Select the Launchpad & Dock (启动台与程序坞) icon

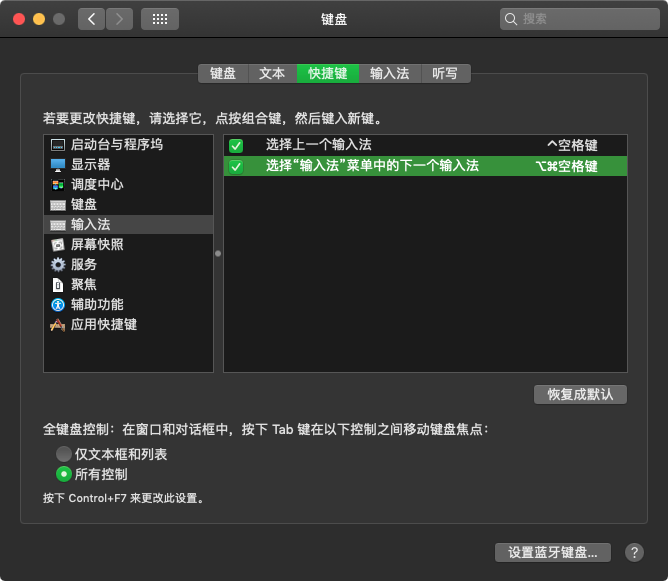58,145
